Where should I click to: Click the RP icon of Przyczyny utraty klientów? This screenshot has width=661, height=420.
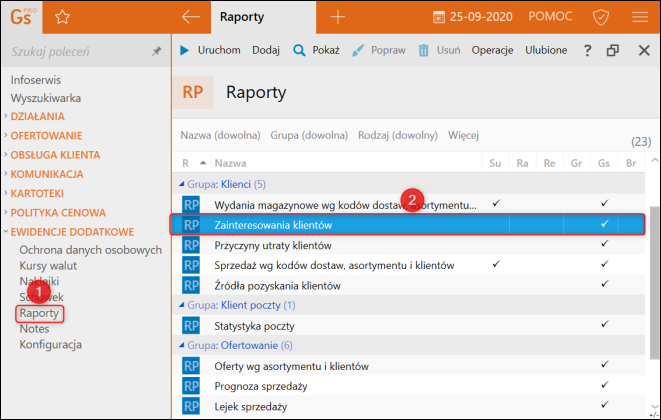point(191,245)
